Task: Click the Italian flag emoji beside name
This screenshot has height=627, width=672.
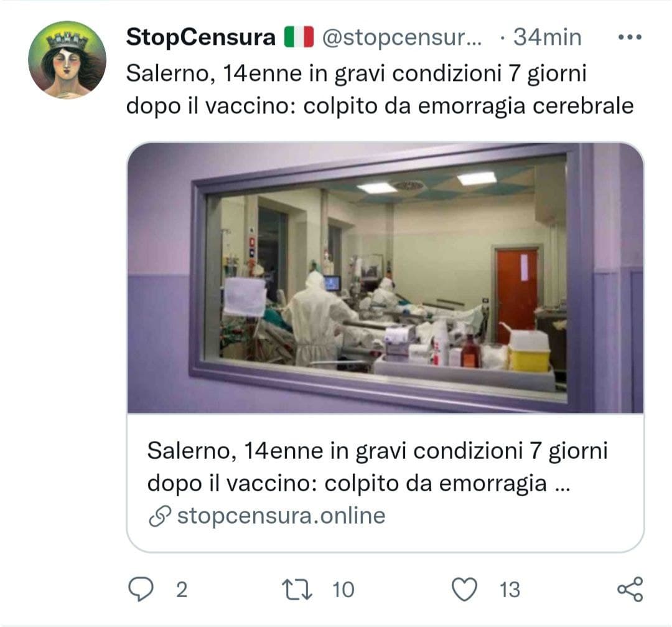Action: pos(299,37)
